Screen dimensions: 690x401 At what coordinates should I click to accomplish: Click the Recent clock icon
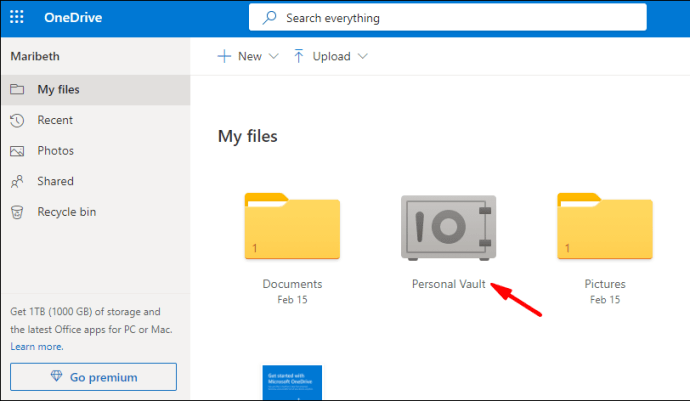click(17, 120)
